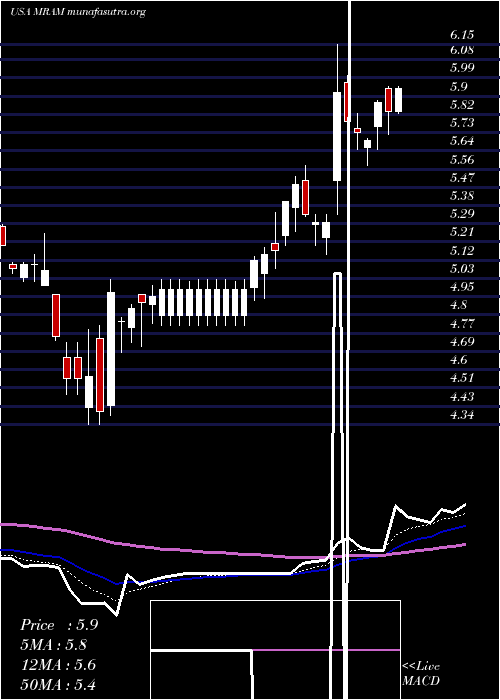Click the 6.08 price axis label

coord(462,50)
